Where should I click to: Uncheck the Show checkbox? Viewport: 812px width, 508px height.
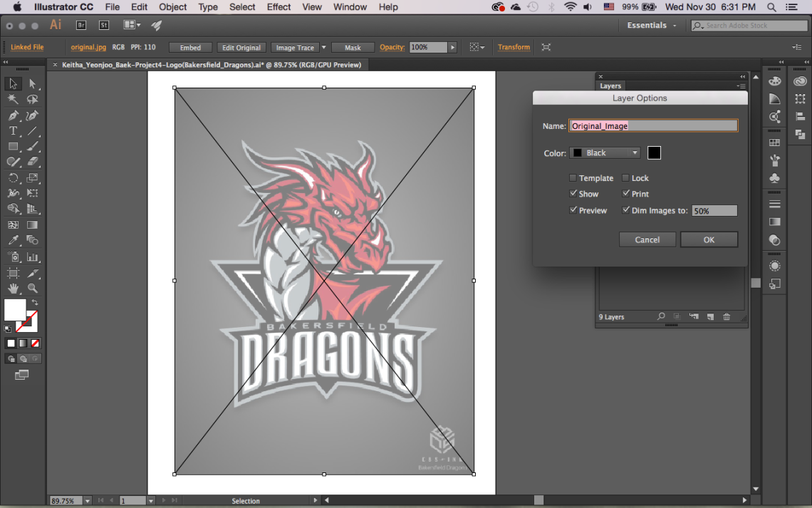point(573,193)
